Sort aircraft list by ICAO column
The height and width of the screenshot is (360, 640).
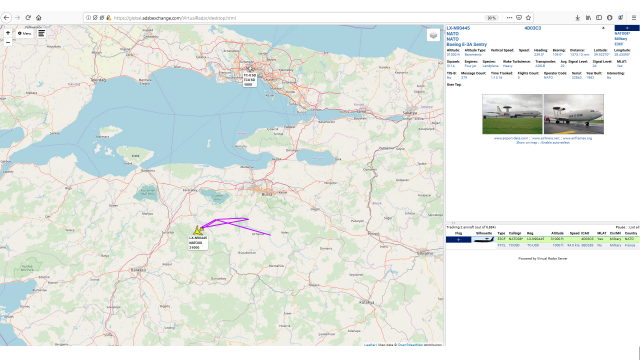[x=584, y=233]
